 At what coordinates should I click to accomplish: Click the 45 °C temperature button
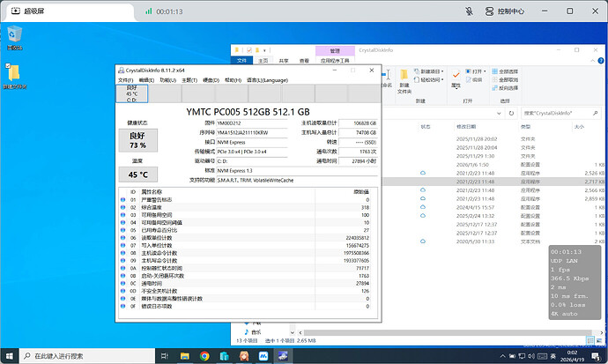click(x=138, y=175)
